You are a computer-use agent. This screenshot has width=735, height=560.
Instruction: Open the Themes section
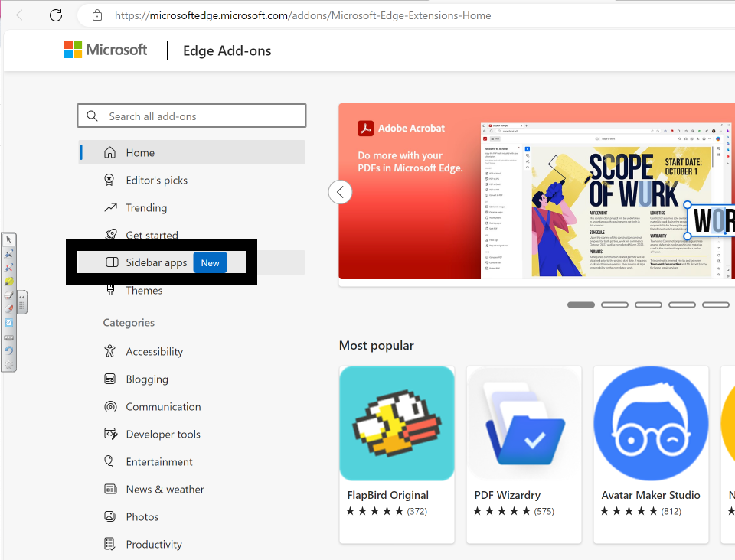[x=144, y=290]
